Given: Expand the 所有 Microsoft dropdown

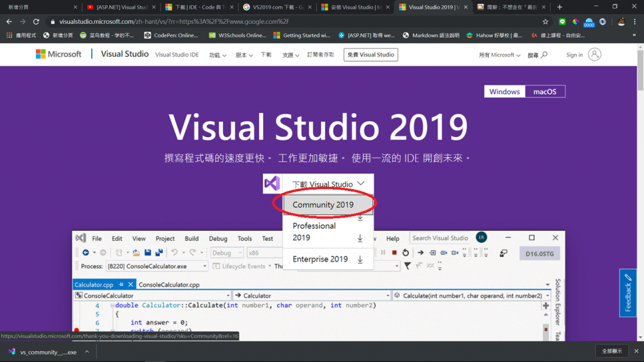Looking at the screenshot, I should click(499, 55).
